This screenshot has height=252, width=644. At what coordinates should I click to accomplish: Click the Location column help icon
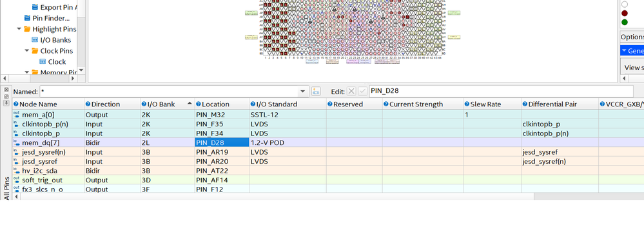click(199, 104)
